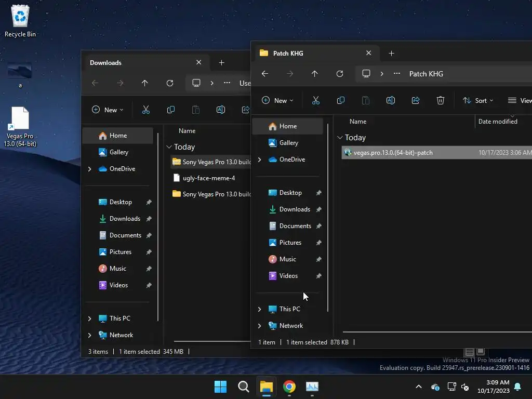
Task: Select the Vegas Pro 13.0 desktop shortcut
Action: [x=20, y=127]
